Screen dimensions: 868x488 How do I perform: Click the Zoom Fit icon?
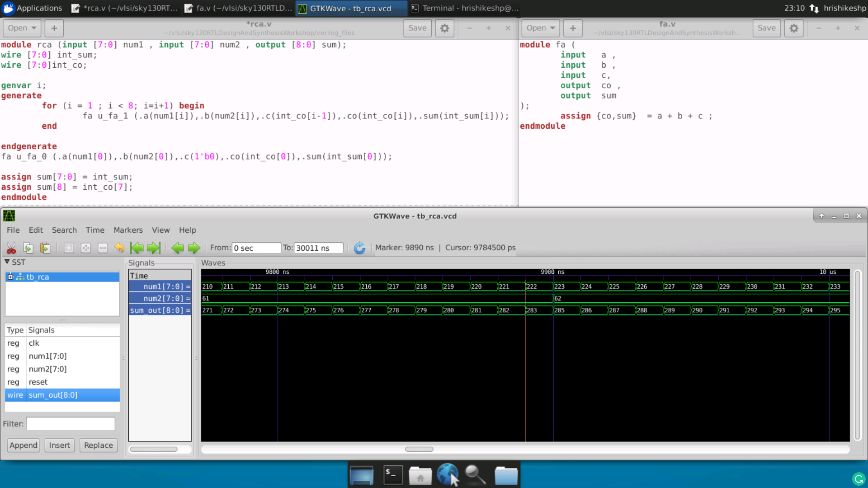69,248
